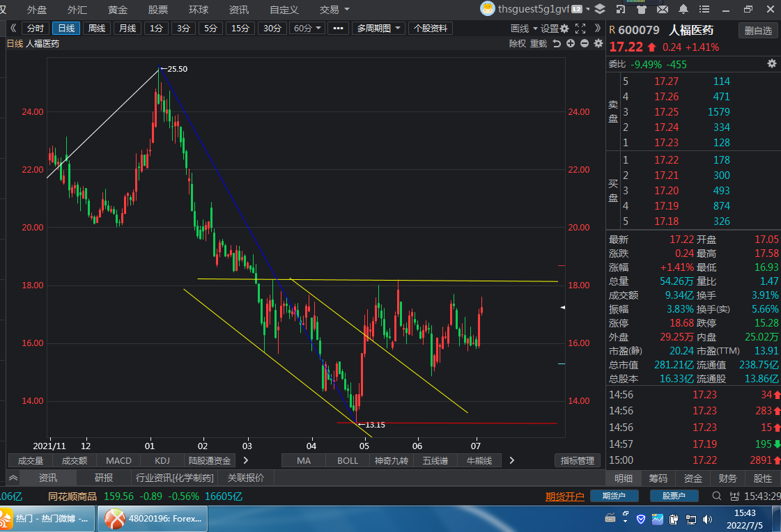This screenshot has width=781, height=532.
Task: Expand the 交易 menu
Action: pos(334,10)
